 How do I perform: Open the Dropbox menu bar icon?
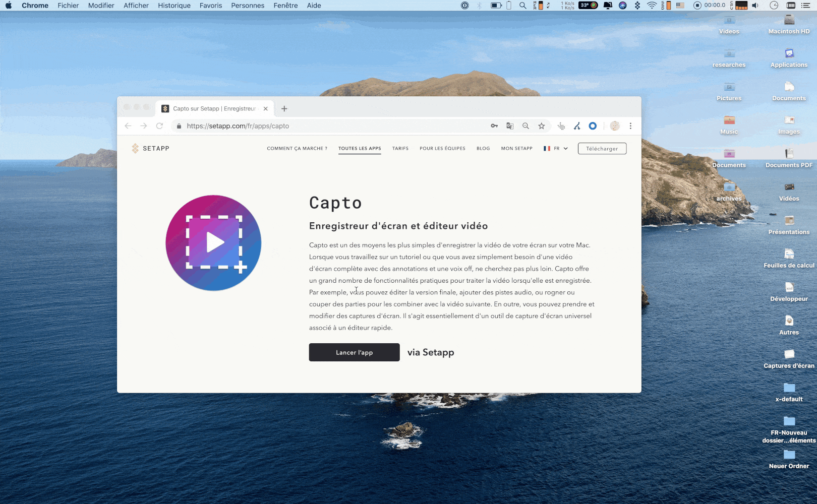[x=637, y=6]
